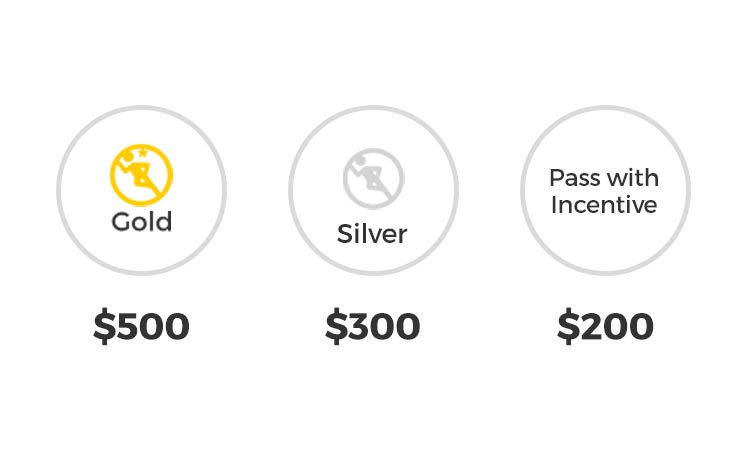This screenshot has width=750, height=450.
Task: Click the words Pass with in the circle
Action: coord(604,178)
